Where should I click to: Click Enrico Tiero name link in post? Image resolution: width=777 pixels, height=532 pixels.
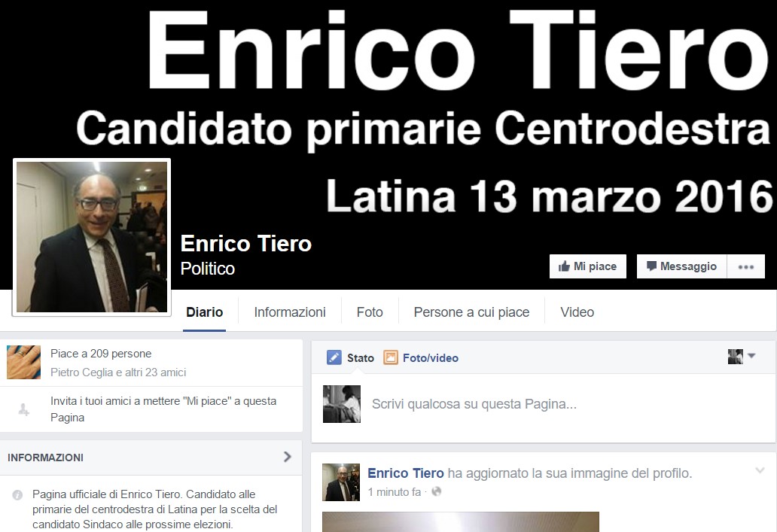tap(405, 473)
